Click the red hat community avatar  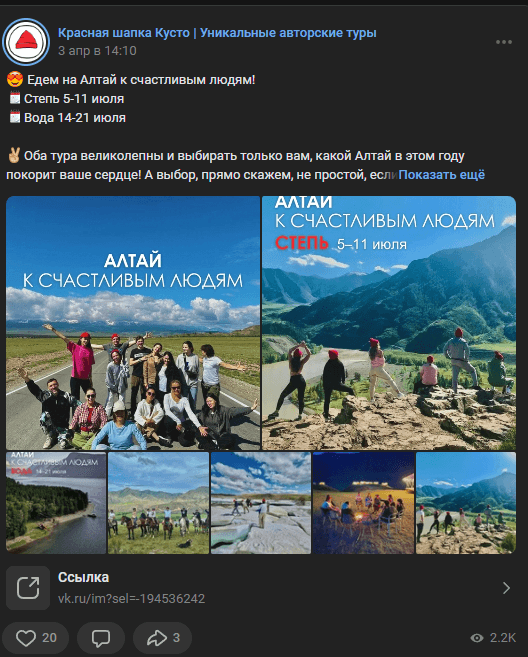click(26, 42)
